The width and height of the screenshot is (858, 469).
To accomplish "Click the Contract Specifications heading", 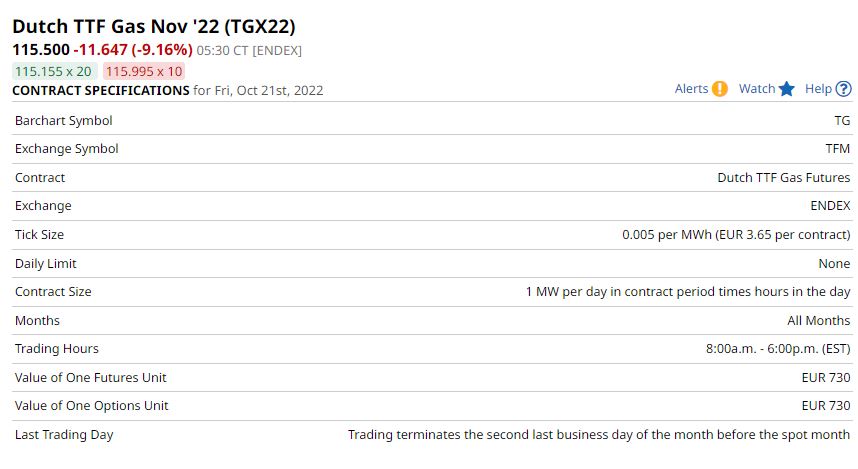I will (x=101, y=90).
